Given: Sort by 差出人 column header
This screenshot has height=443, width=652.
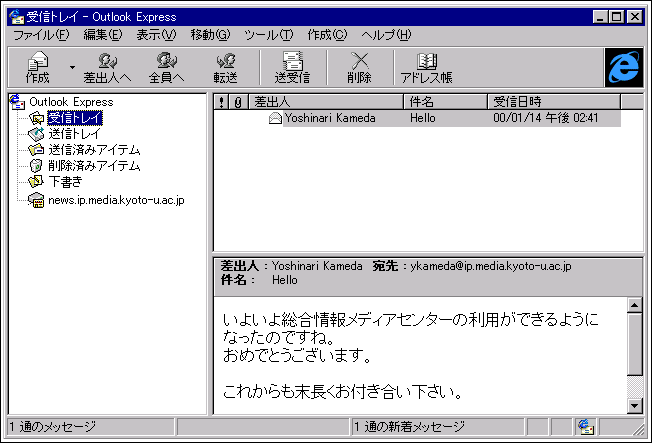Looking at the screenshot, I should click(x=326, y=102).
